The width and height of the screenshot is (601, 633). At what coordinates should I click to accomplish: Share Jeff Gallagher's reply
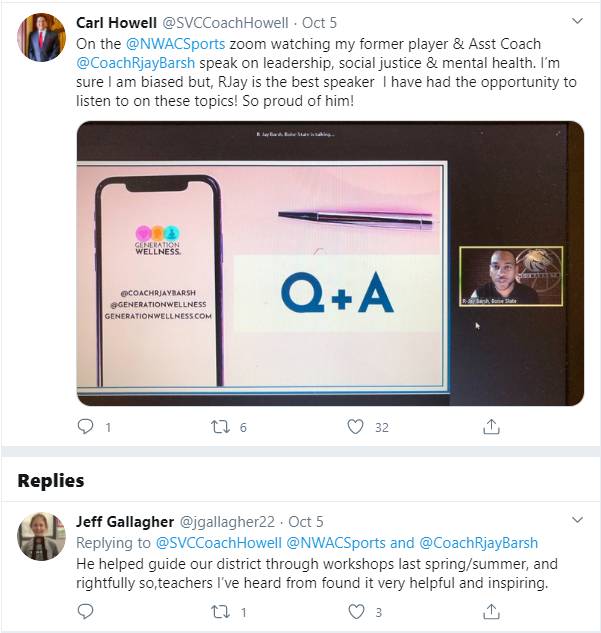(491, 612)
